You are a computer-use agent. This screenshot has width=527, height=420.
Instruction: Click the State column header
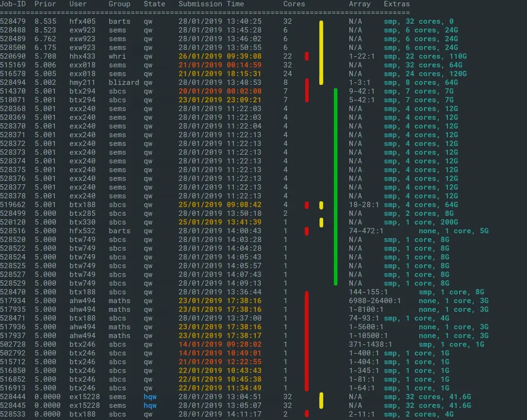154,4
